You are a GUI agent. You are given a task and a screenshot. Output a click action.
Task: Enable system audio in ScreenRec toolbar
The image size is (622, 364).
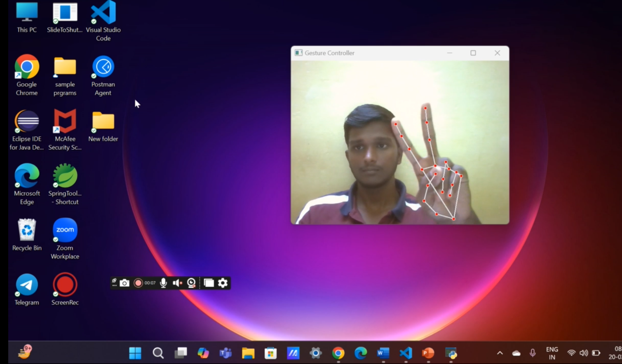click(x=177, y=283)
